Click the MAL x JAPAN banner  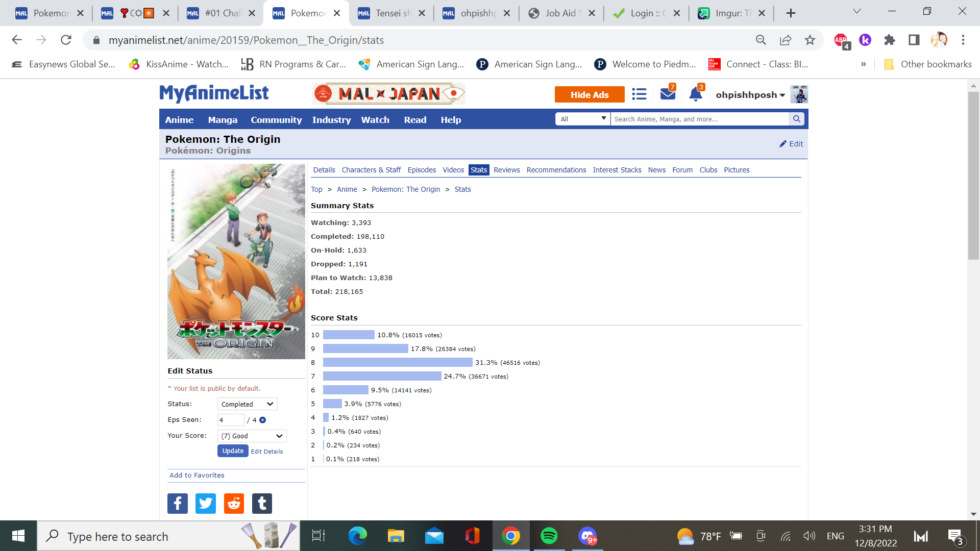click(389, 94)
